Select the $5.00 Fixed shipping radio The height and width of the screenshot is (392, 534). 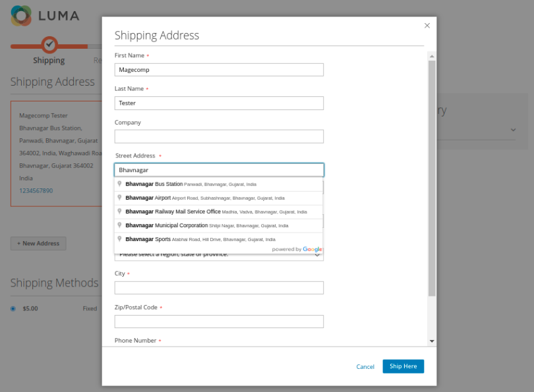(13, 308)
